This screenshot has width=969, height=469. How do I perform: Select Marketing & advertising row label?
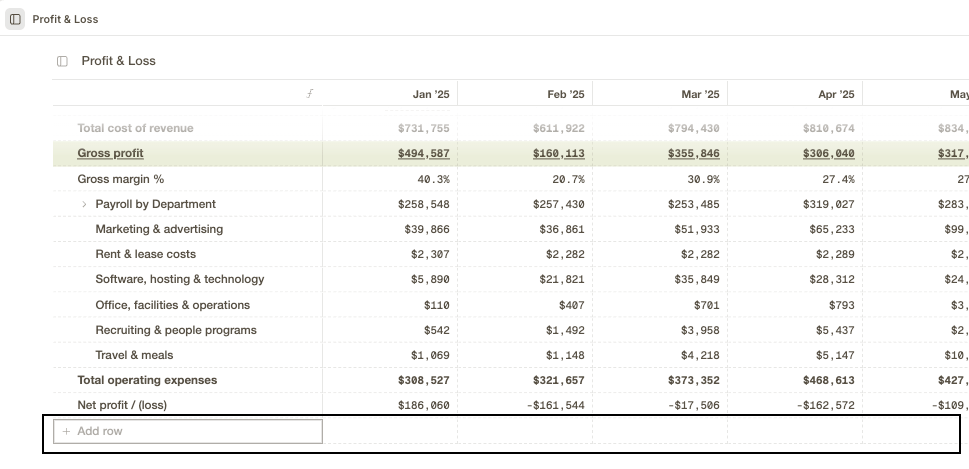[x=159, y=229]
